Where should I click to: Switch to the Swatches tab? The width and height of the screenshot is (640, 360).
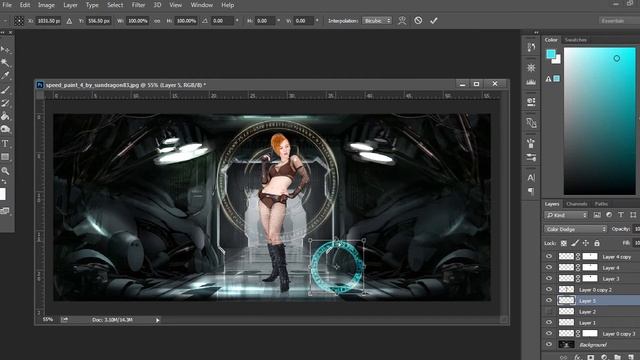(576, 40)
